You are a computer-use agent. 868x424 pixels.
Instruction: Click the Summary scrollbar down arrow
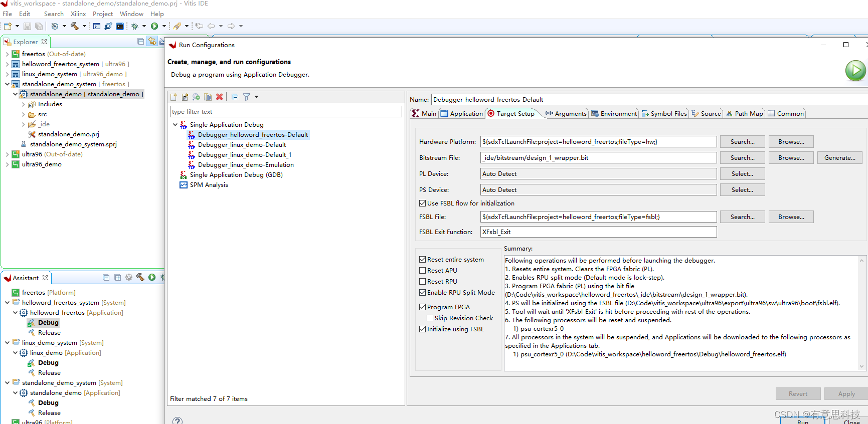[862, 366]
